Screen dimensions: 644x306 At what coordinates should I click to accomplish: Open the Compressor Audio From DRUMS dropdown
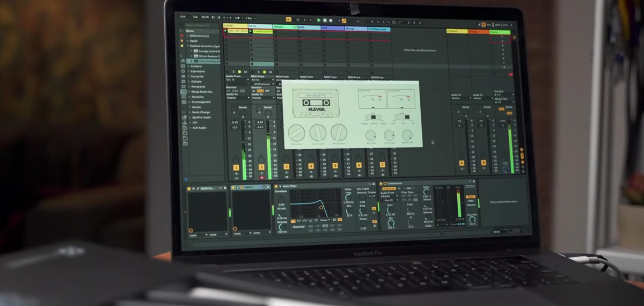coord(389,196)
